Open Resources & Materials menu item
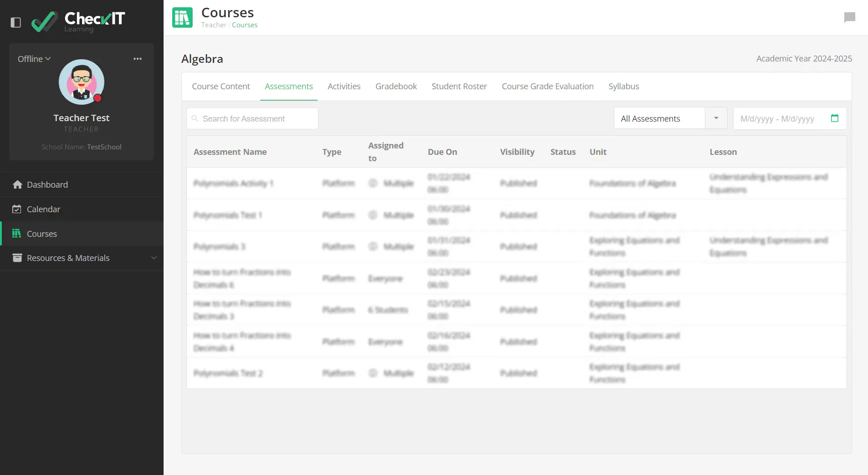 click(x=82, y=258)
